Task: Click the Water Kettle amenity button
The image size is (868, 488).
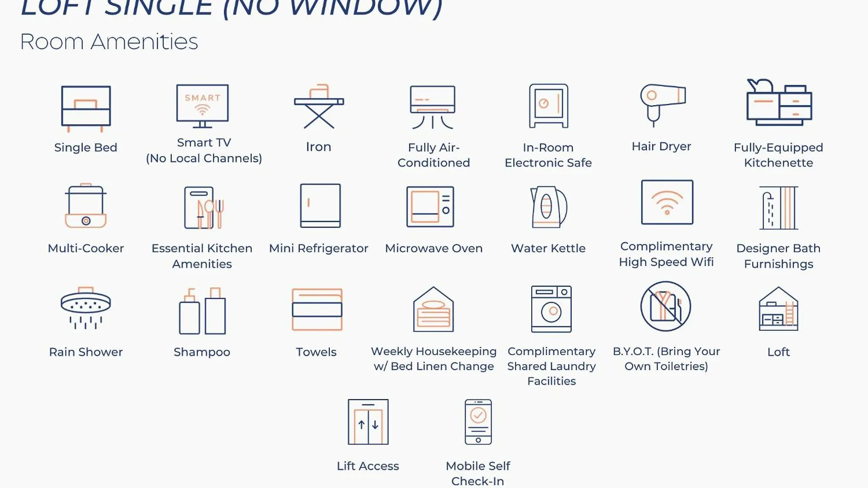Action: [x=548, y=224]
